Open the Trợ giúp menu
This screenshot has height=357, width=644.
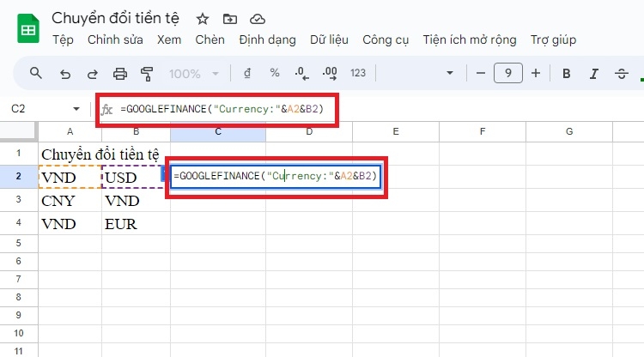(x=553, y=39)
